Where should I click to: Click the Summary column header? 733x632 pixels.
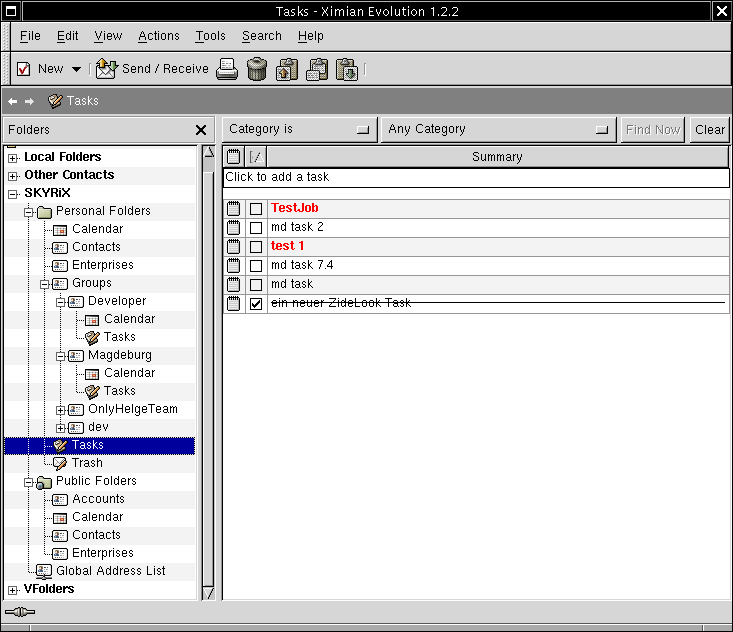[497, 157]
